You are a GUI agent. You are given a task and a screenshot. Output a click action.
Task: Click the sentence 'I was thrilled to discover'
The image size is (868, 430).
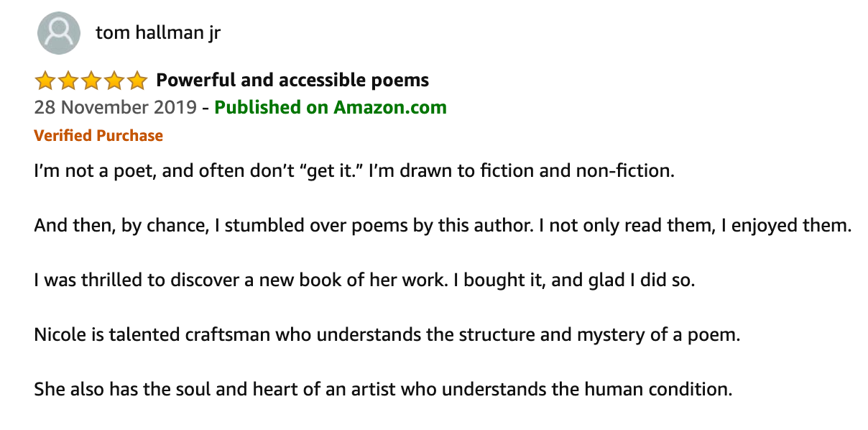pyautogui.click(x=364, y=280)
